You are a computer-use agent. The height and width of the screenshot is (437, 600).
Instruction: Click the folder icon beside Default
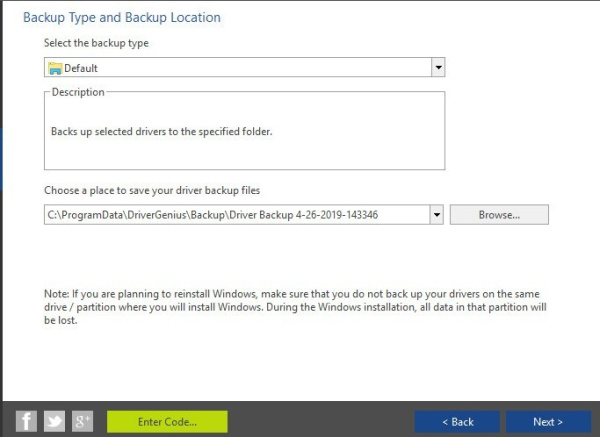(x=55, y=68)
